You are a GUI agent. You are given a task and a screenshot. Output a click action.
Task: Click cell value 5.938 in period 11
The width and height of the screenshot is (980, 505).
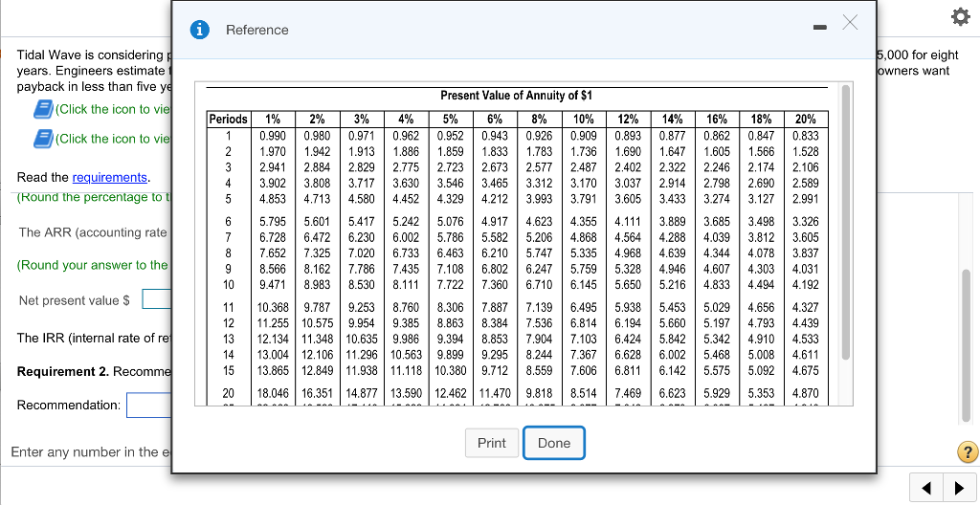coord(628,307)
